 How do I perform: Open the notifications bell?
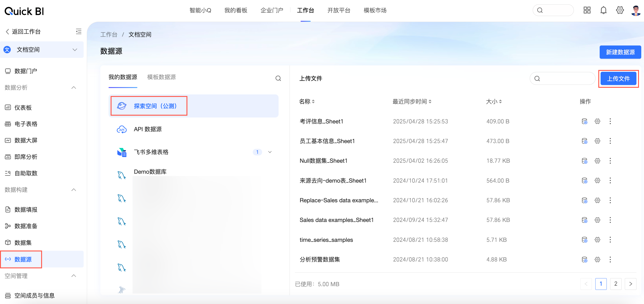tap(603, 10)
